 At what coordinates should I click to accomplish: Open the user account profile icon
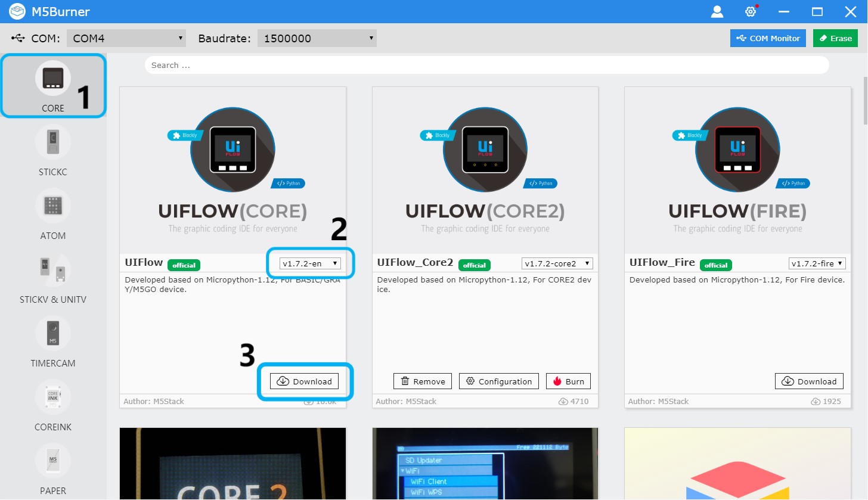pos(717,11)
